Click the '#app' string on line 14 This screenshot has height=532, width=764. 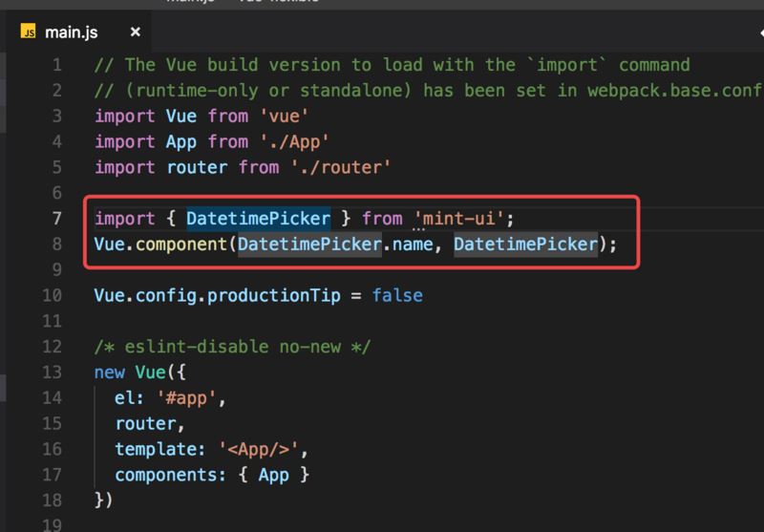(185, 398)
